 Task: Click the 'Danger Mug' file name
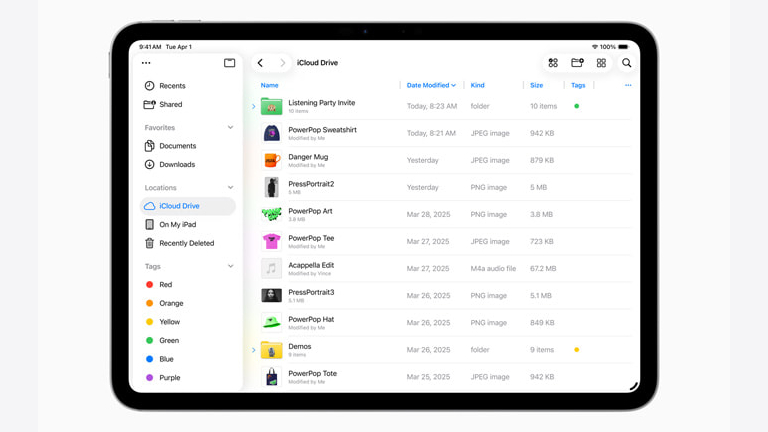pos(308,157)
